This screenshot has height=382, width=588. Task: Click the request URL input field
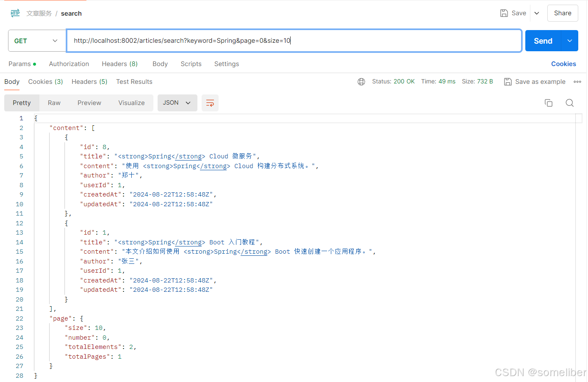[x=294, y=41]
